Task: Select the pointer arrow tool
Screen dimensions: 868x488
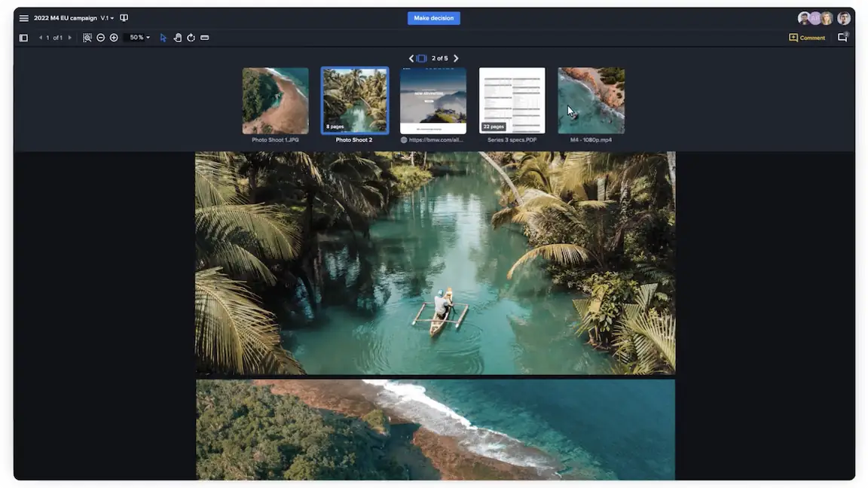Action: click(x=164, y=38)
